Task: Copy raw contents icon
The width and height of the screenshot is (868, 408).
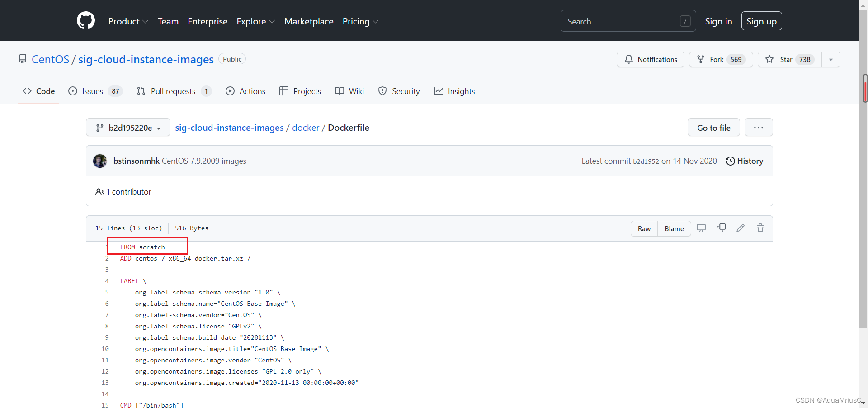Action: [721, 228]
